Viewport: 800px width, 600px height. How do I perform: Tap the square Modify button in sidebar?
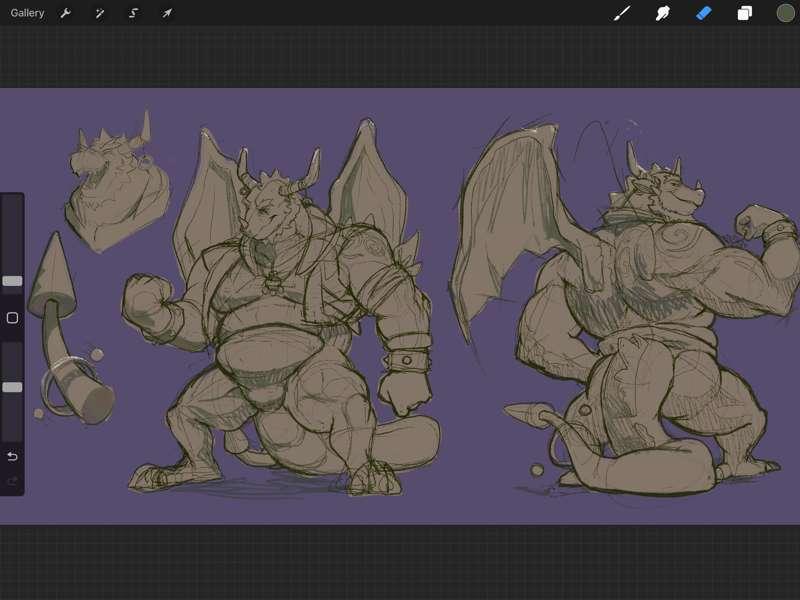(x=12, y=318)
